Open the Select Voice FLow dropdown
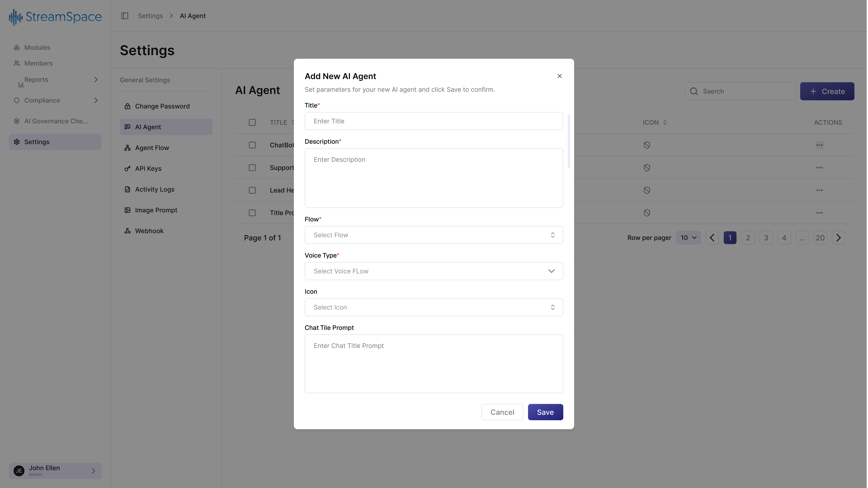The image size is (868, 488). pyautogui.click(x=434, y=271)
